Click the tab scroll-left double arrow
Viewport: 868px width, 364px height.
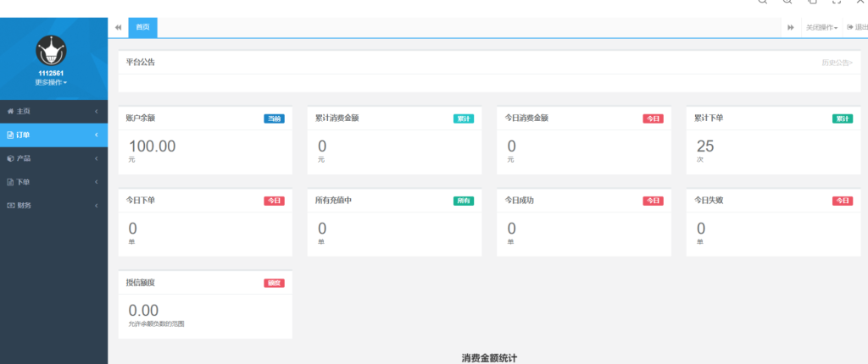118,27
